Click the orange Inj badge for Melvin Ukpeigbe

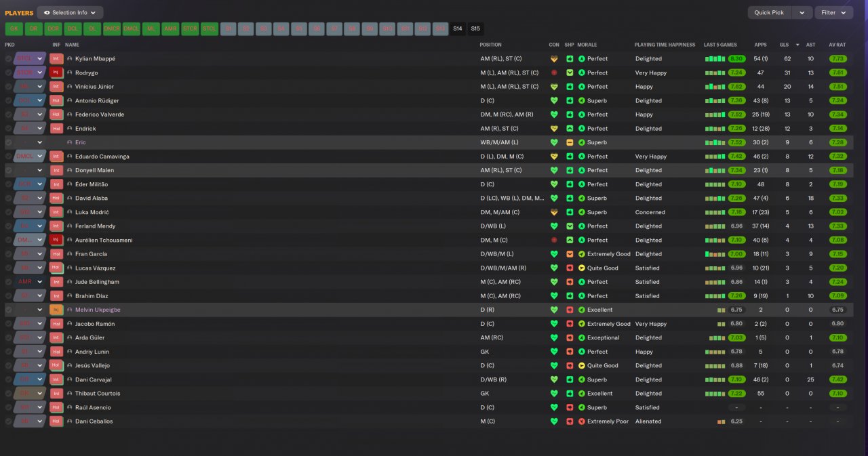[x=56, y=310]
